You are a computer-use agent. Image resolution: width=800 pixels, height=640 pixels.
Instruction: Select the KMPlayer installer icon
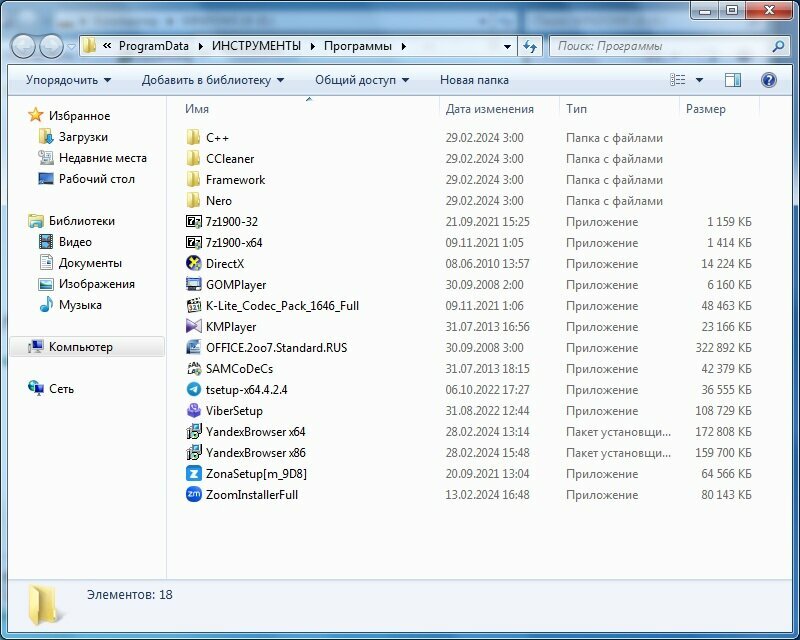click(x=193, y=326)
